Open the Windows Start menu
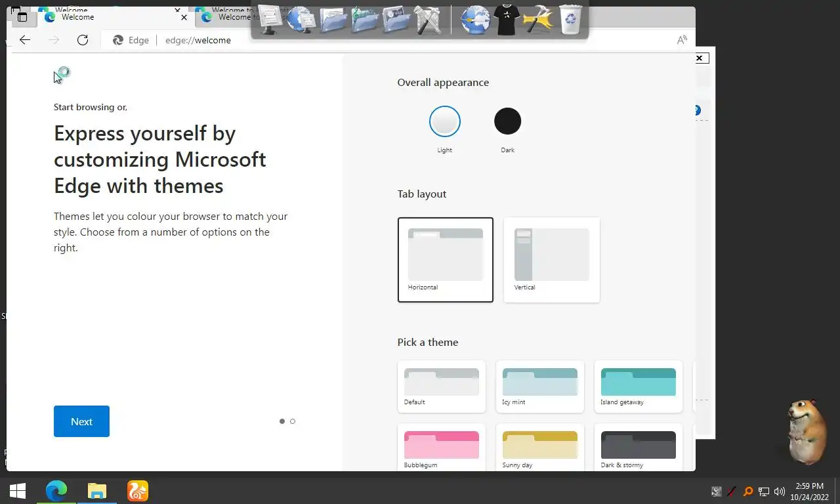The width and height of the screenshot is (840, 504). (18, 491)
